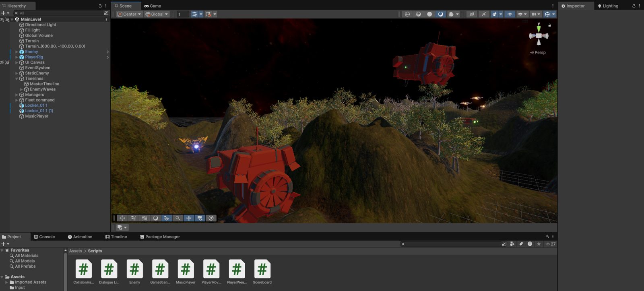This screenshot has width=644, height=291.
Task: Switch to the Game tab
Action: click(153, 6)
